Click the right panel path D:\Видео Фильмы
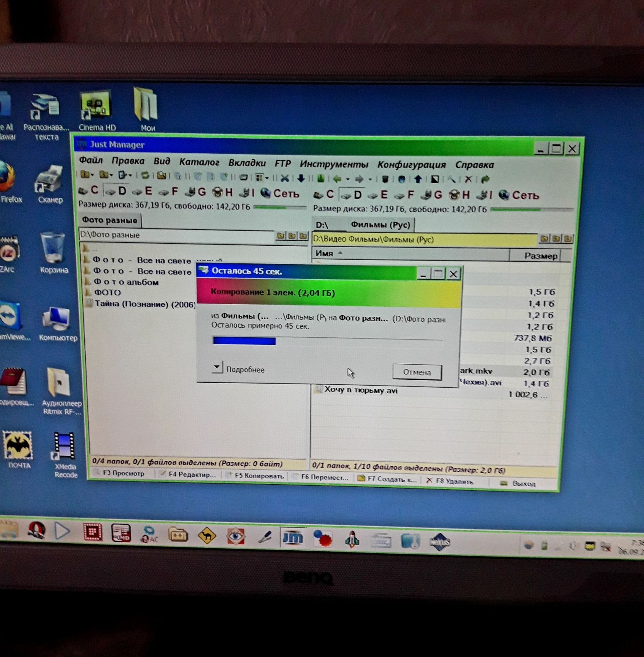This screenshot has height=657, width=644. click(x=424, y=239)
